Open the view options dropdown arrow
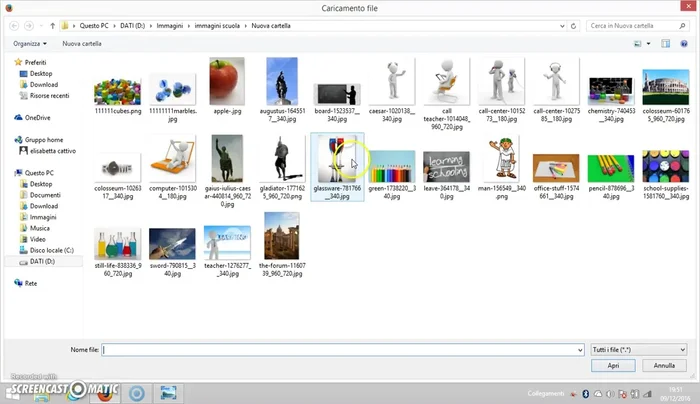Image resolution: width=700 pixels, height=404 pixels. [648, 44]
